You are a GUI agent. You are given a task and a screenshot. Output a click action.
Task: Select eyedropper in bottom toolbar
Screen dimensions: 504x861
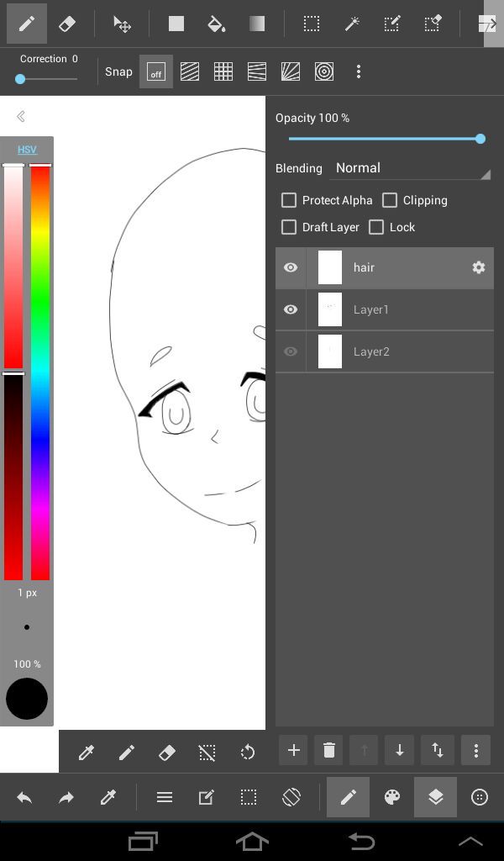pyautogui.click(x=108, y=797)
